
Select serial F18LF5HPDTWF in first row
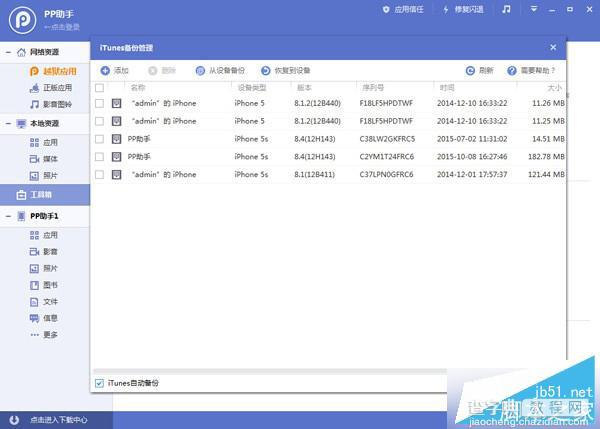tap(386, 103)
